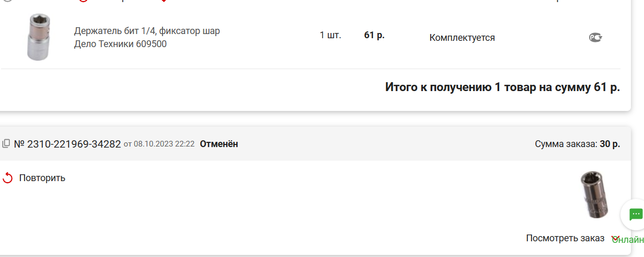Click the PCT certification mark icon
The width and height of the screenshot is (644, 257).
(595, 37)
